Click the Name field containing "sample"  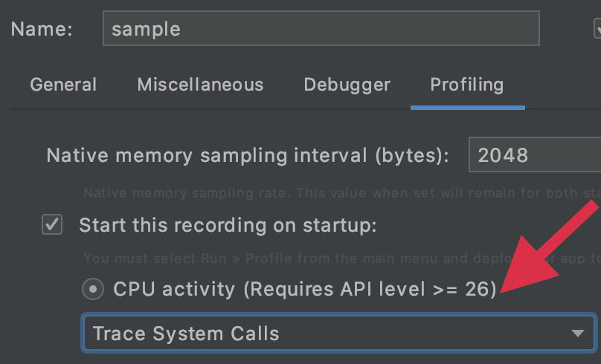tap(321, 29)
